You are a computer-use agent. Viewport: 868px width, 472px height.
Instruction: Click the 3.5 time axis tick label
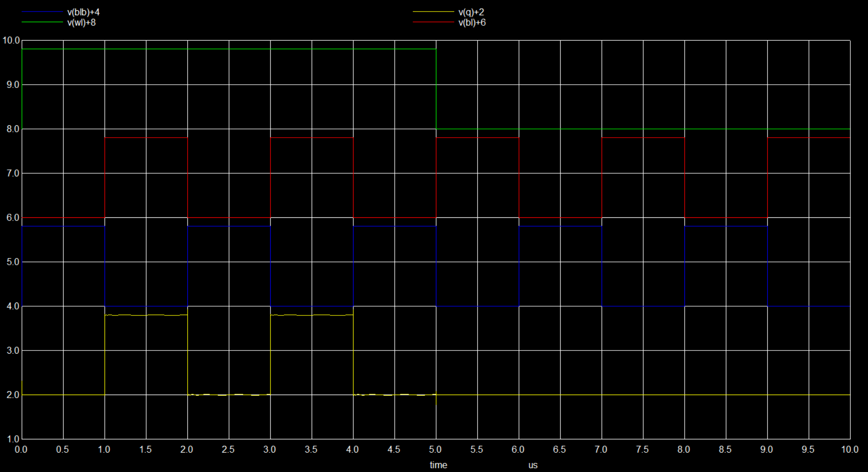[x=311, y=449]
